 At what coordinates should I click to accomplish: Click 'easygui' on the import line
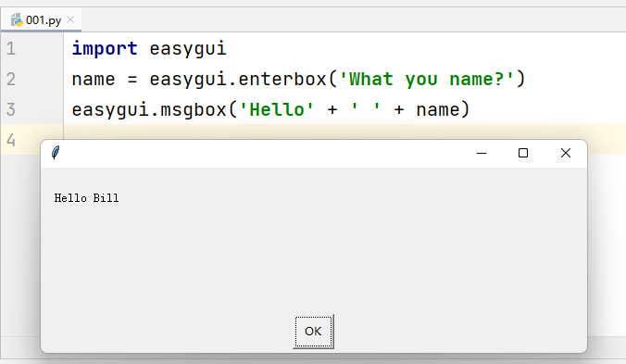coord(188,49)
